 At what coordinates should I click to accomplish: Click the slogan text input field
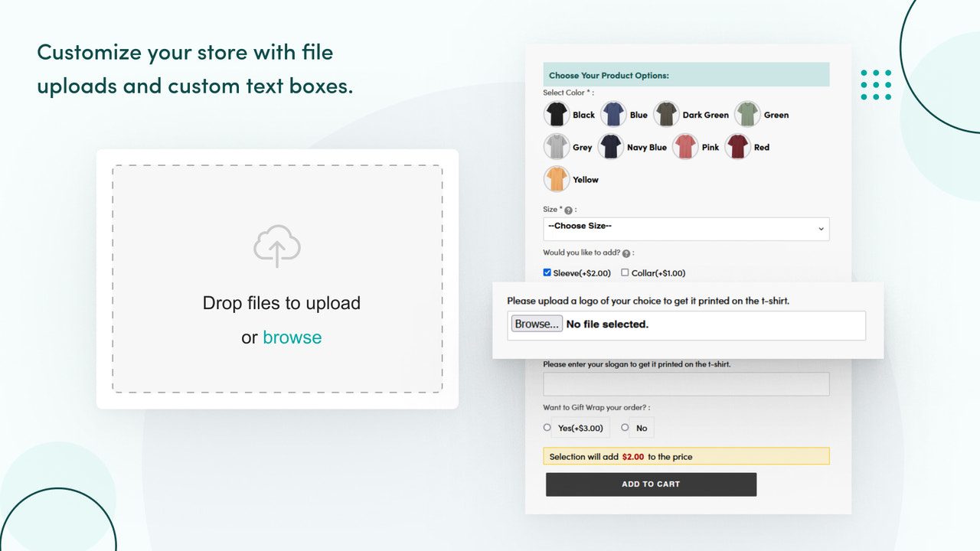pyautogui.click(x=686, y=383)
